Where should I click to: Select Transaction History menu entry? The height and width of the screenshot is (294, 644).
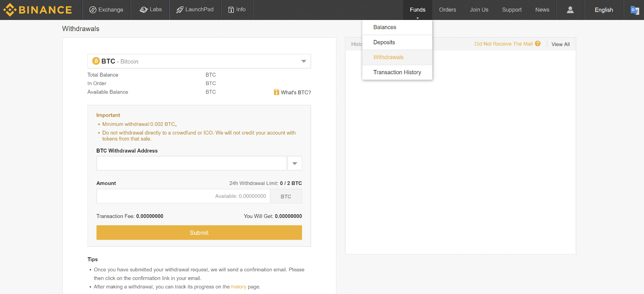(397, 72)
